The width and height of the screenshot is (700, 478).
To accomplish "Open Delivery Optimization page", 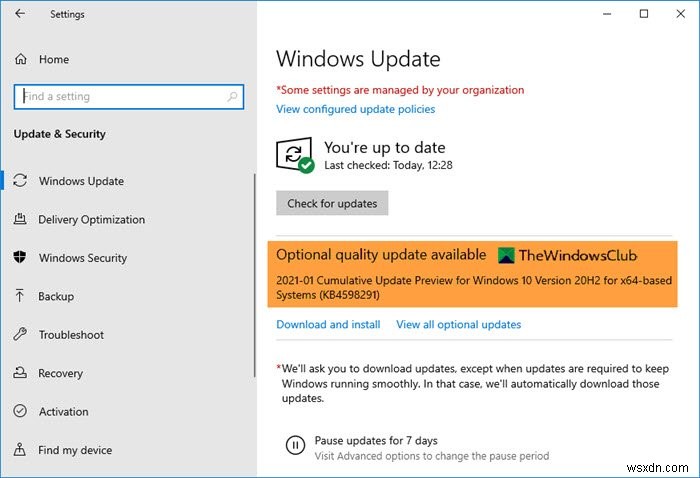I will [x=92, y=220].
